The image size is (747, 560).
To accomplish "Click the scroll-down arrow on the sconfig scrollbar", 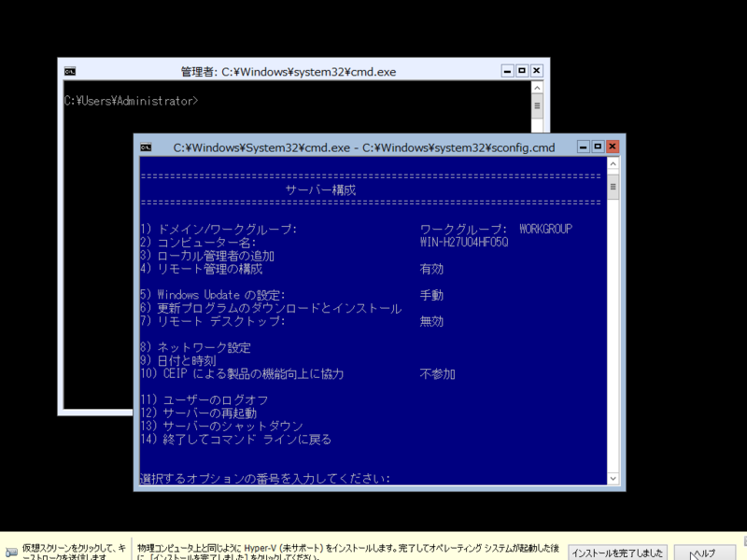I will pyautogui.click(x=612, y=479).
